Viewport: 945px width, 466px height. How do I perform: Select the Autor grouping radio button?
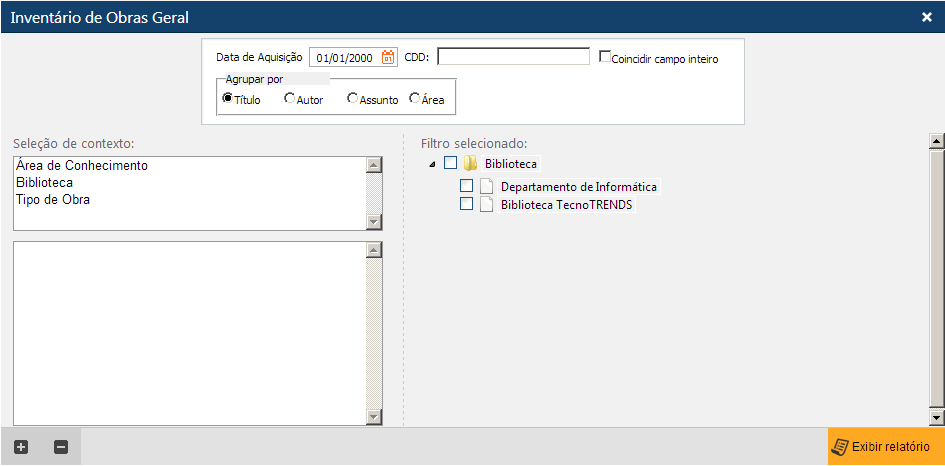point(290,98)
